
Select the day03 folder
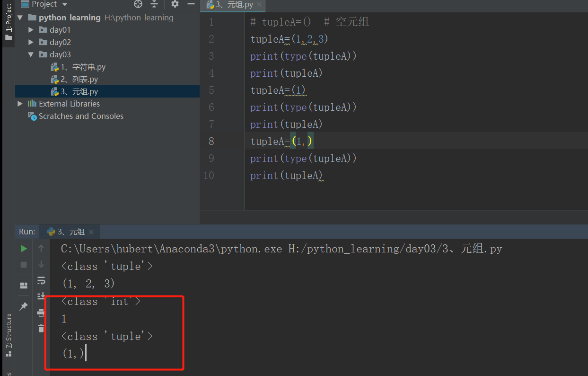pyautogui.click(x=60, y=54)
